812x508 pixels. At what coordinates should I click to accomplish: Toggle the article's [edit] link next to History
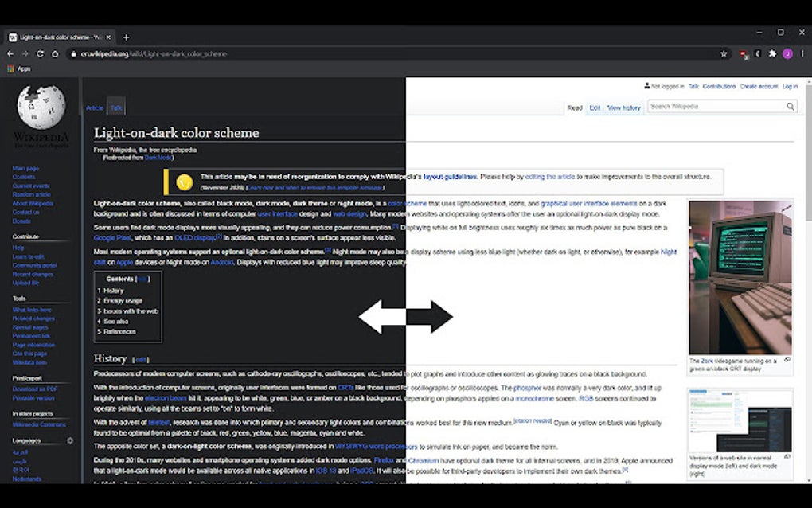click(142, 358)
